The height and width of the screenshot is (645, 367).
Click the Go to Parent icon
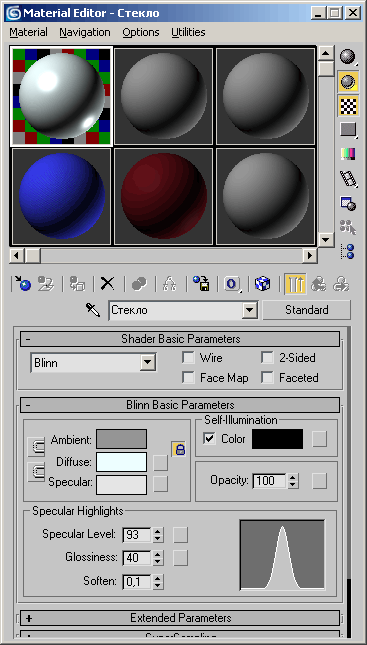tap(318, 284)
